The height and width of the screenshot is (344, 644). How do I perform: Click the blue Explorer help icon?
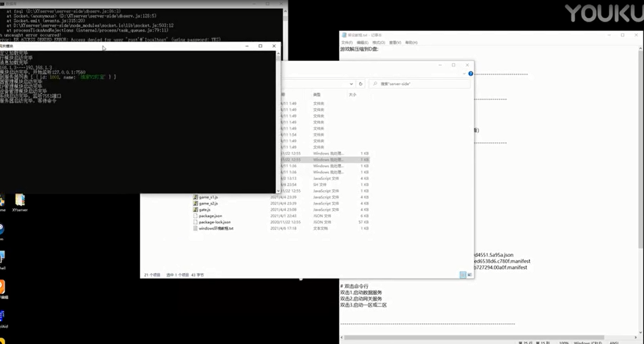click(x=470, y=74)
